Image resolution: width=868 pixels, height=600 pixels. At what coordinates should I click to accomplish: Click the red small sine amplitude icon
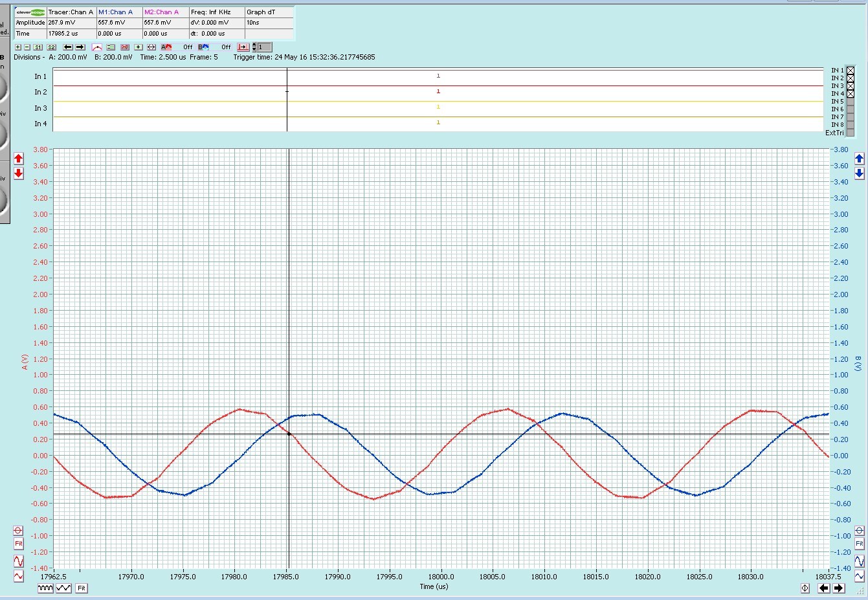(18, 575)
